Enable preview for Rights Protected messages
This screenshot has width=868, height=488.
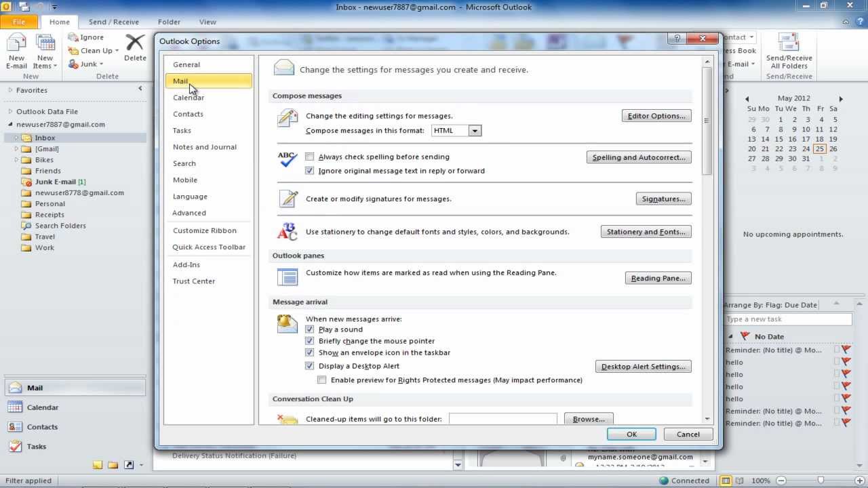coord(322,380)
